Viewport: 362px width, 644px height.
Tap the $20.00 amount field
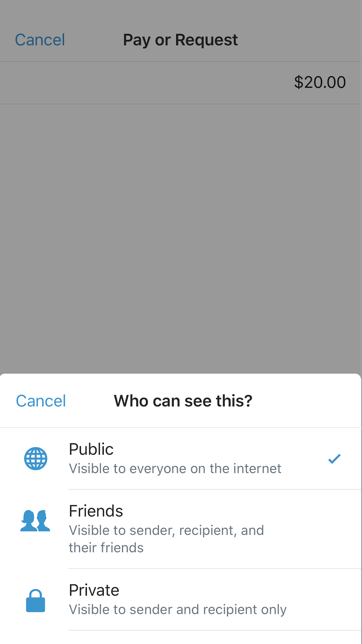coord(320,83)
